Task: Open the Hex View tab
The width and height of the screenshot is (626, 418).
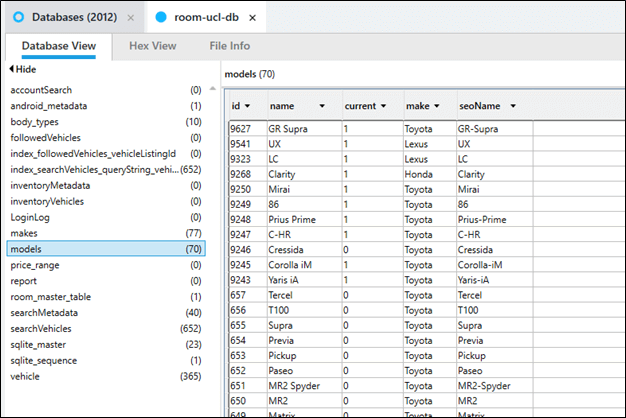Action: coord(153,46)
